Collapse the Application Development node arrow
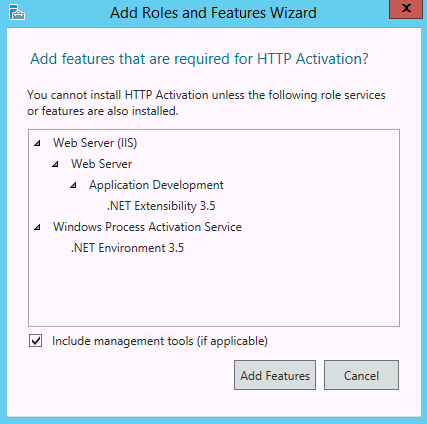 [x=73, y=185]
